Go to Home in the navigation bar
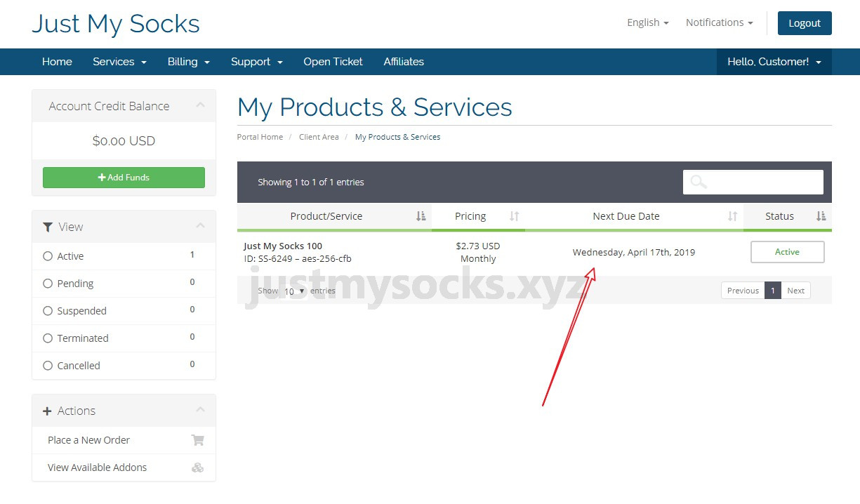The image size is (860, 504). [x=57, y=62]
